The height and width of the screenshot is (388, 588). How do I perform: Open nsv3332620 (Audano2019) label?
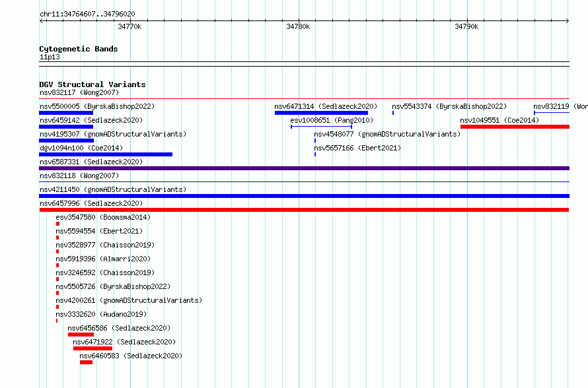pyautogui.click(x=101, y=314)
